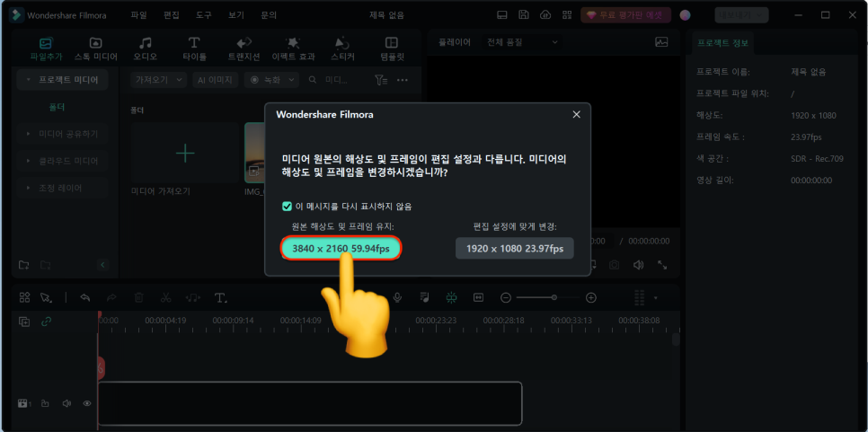Click the audio mixer note icon
The height and width of the screenshot is (432, 868).
pos(425,297)
